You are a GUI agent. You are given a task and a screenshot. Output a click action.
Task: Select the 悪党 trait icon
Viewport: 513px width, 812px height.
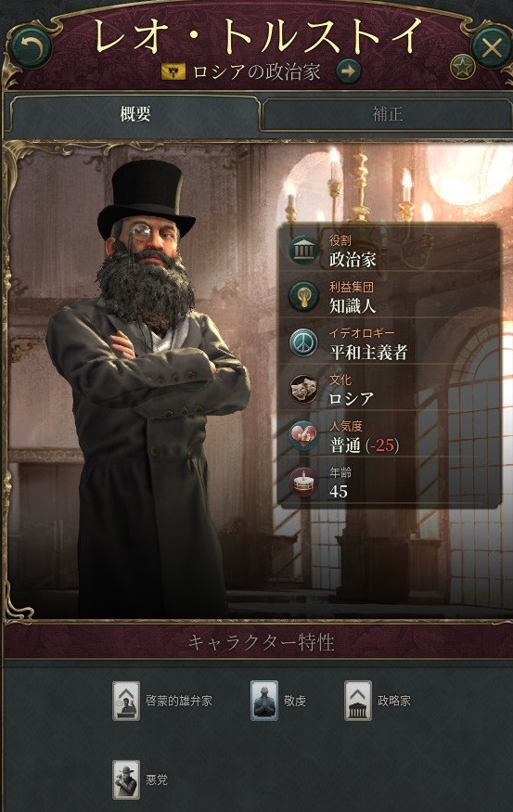tap(126, 780)
